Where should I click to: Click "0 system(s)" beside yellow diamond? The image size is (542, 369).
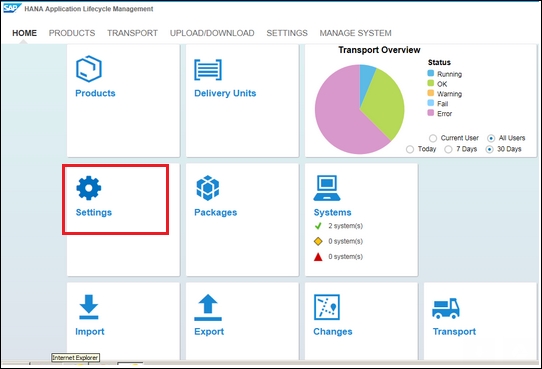(x=345, y=241)
